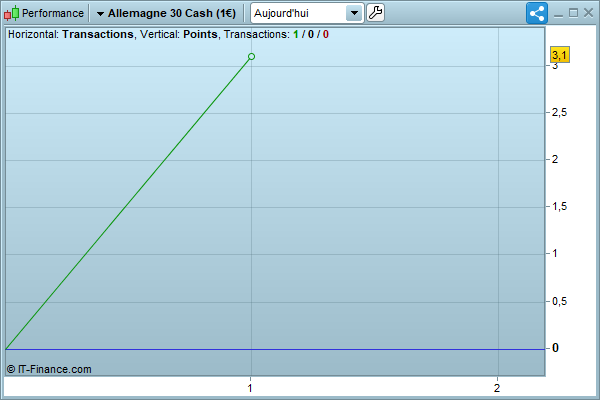Click the x-axis label 1
Viewport: 600px width, 400px height.
tap(250, 388)
